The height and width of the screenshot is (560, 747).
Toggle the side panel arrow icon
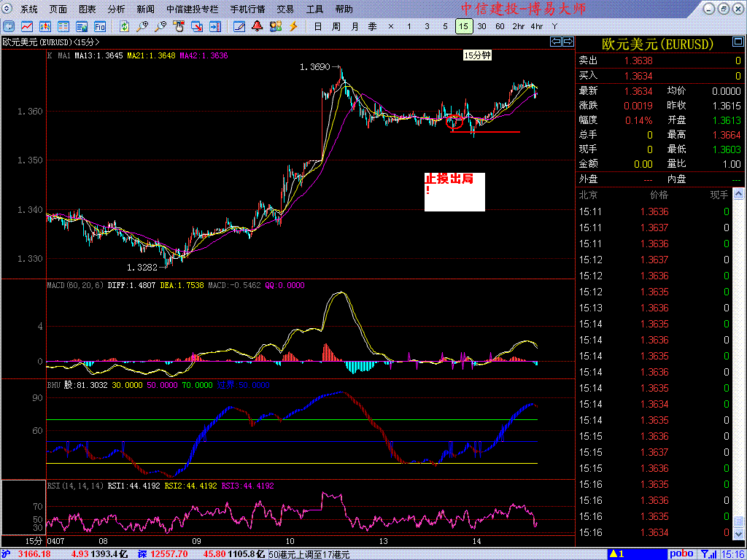click(x=215, y=26)
